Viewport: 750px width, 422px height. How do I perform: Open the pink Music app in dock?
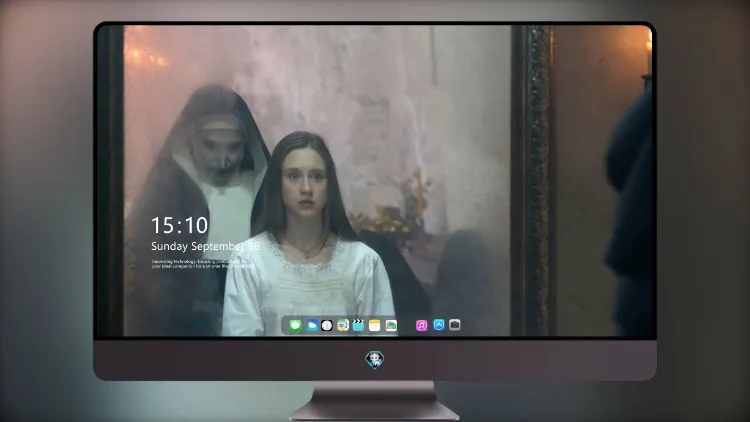click(x=421, y=325)
